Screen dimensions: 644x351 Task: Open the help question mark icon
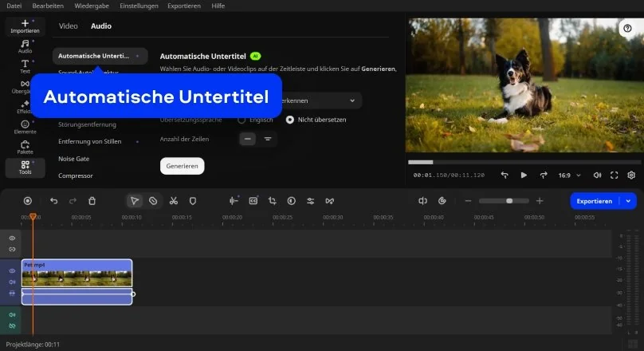[x=627, y=28]
